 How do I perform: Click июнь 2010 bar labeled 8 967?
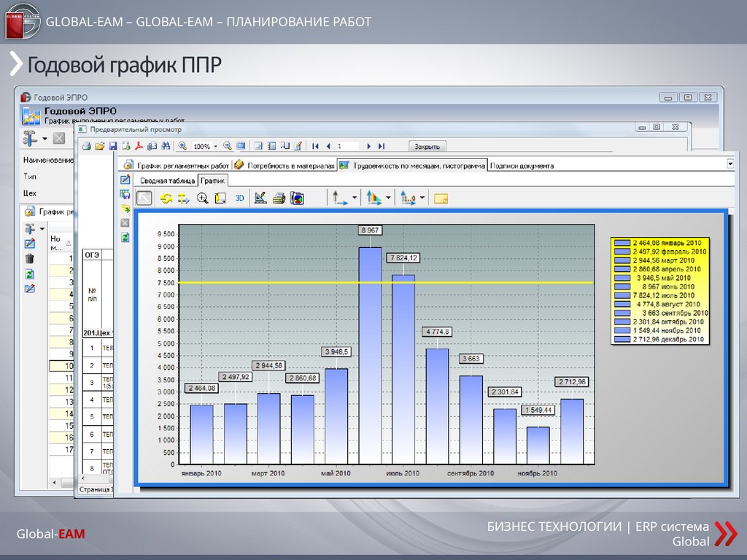(370, 355)
